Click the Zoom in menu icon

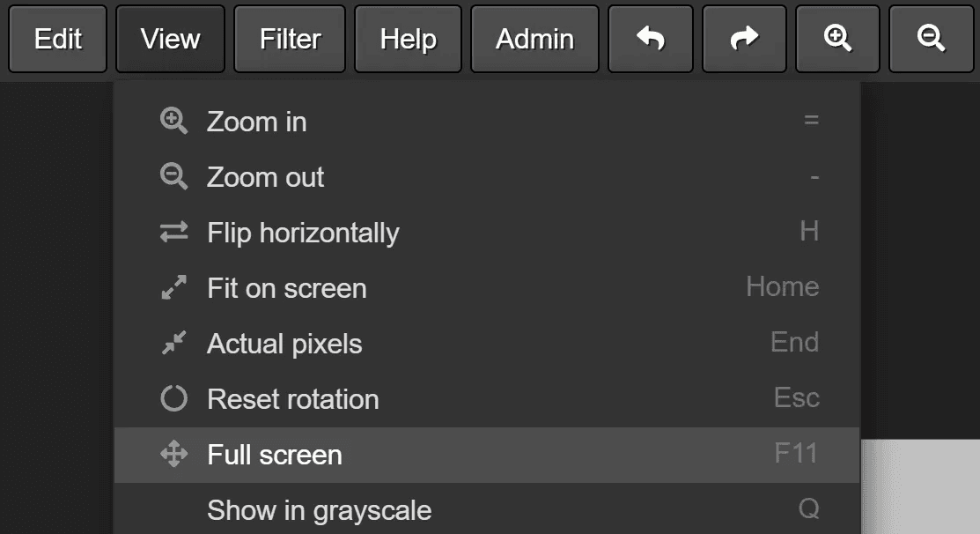[173, 122]
